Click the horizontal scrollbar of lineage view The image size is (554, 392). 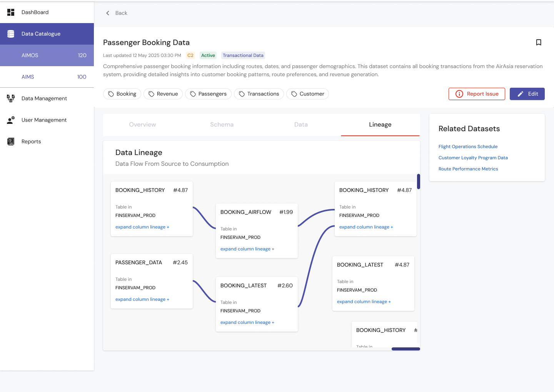click(405, 349)
